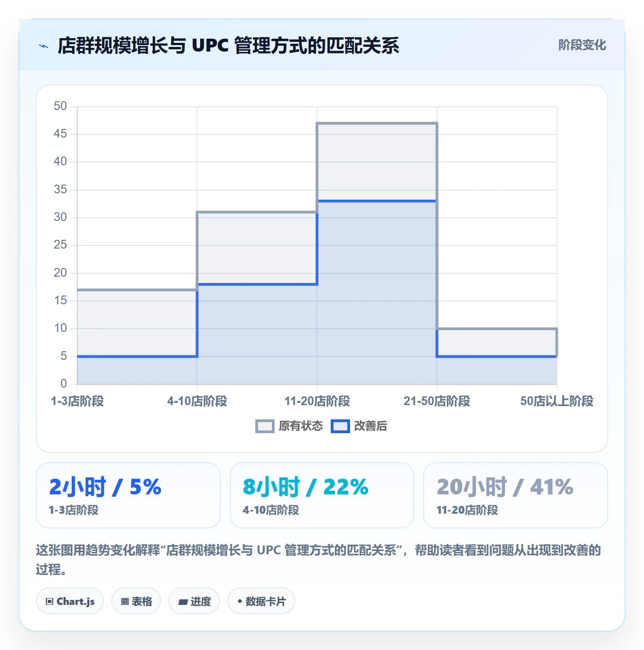Click the 1-3店阶段 x-axis label
This screenshot has width=644, height=650.
pos(77,401)
